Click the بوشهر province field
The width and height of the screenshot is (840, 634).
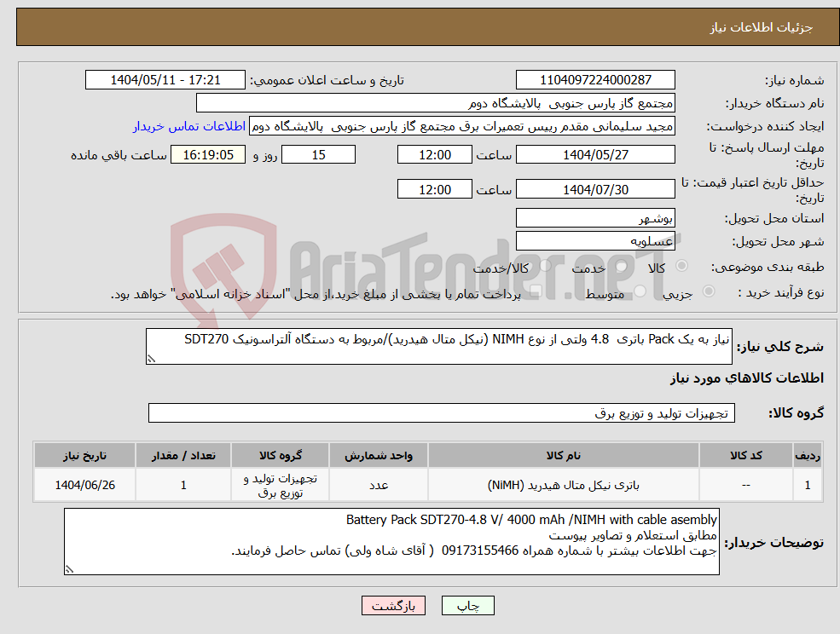point(595,218)
